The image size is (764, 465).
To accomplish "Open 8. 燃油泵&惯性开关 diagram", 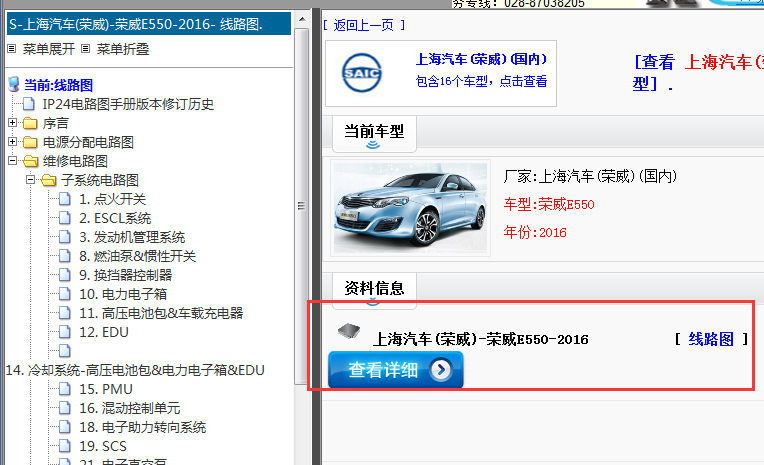I will pyautogui.click(x=137, y=256).
